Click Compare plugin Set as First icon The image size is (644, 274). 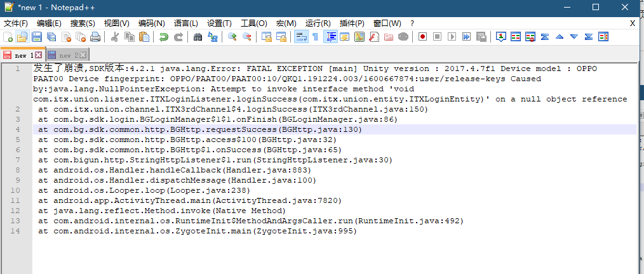500,37
